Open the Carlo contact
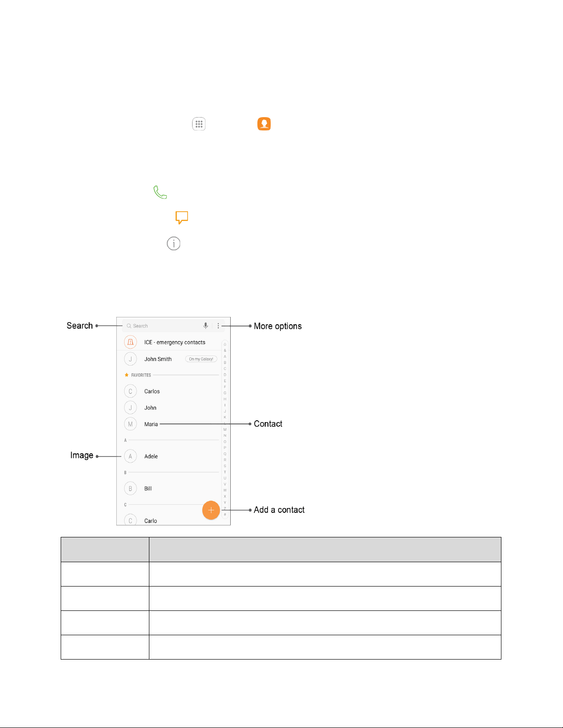Viewport: 563px width, 728px height. tap(151, 521)
